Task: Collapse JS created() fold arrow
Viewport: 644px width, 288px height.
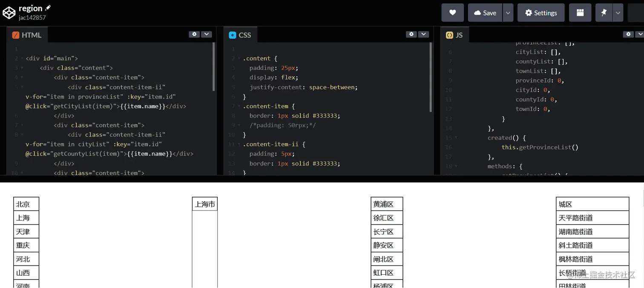Action: coord(456,138)
